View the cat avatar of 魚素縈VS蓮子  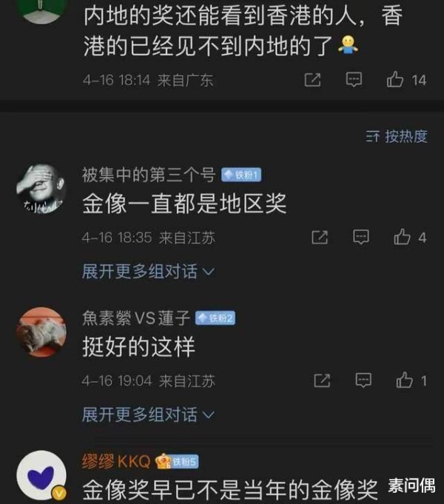click(x=41, y=332)
